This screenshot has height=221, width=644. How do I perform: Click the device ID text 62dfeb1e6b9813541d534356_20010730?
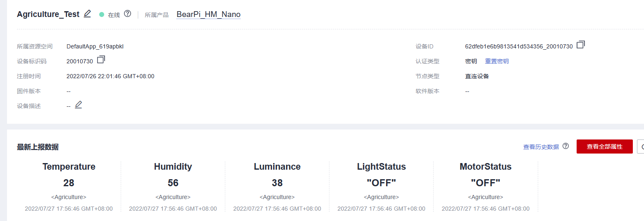click(x=519, y=46)
